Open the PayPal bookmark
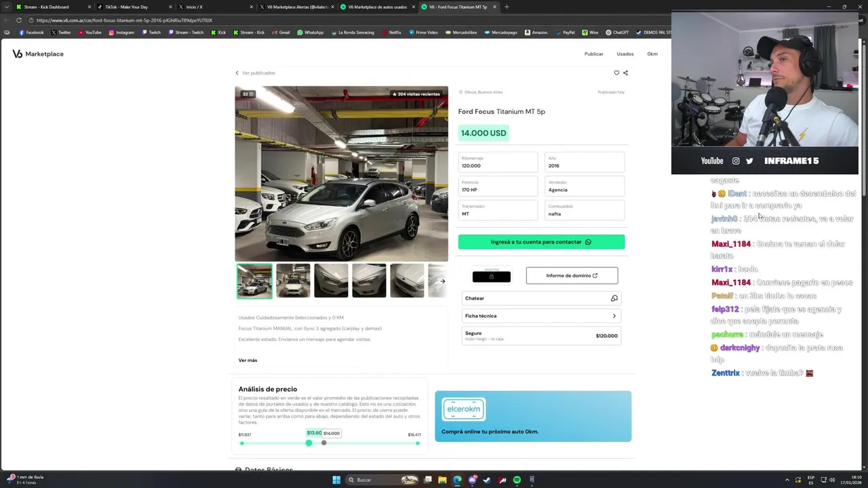 [564, 33]
